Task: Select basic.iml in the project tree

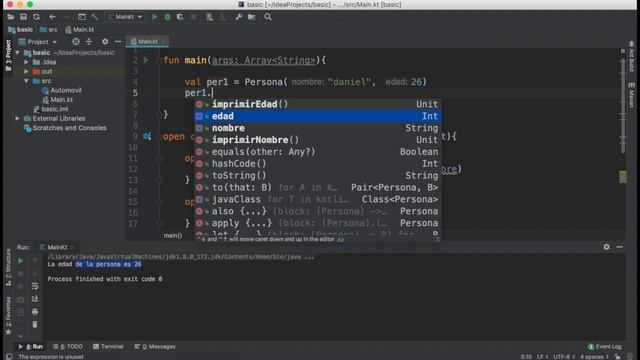Action: pyautogui.click(x=51, y=109)
